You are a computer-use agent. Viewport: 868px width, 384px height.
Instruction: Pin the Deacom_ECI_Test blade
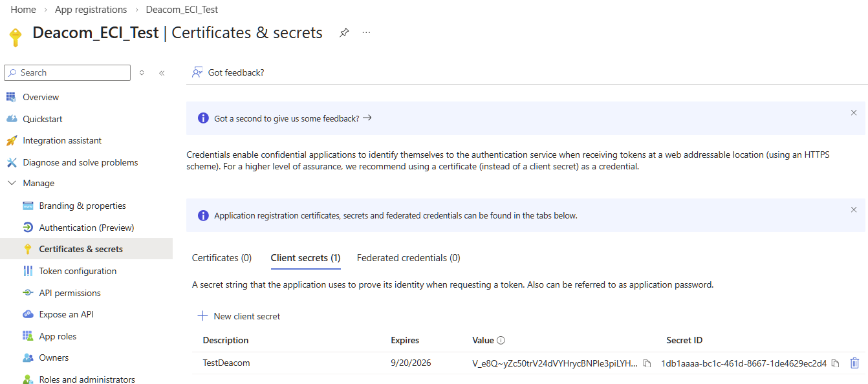344,33
